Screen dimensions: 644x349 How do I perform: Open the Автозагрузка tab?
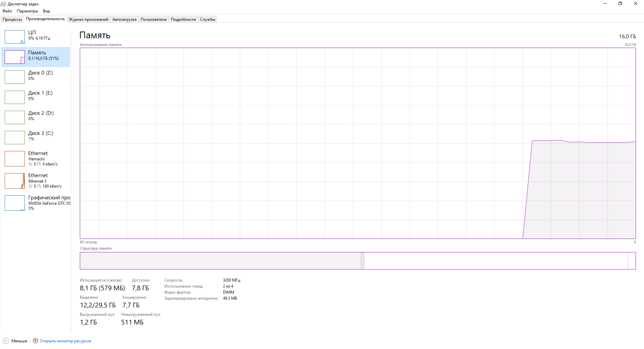coord(124,19)
